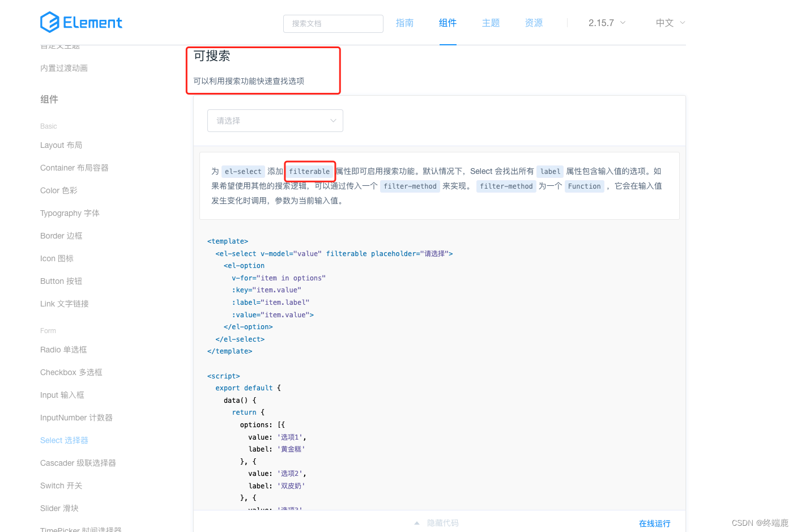Open Typography 字体 in sidebar
The image size is (797, 532).
click(x=70, y=213)
